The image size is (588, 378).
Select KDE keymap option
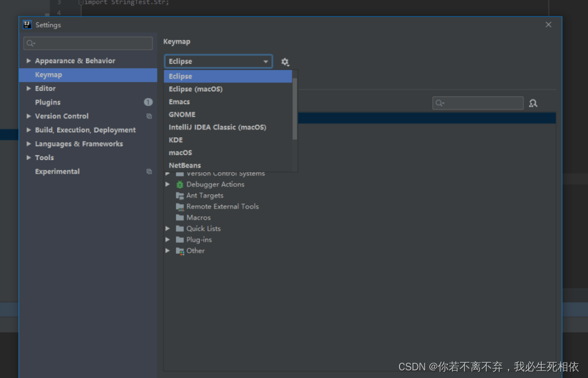(228, 140)
